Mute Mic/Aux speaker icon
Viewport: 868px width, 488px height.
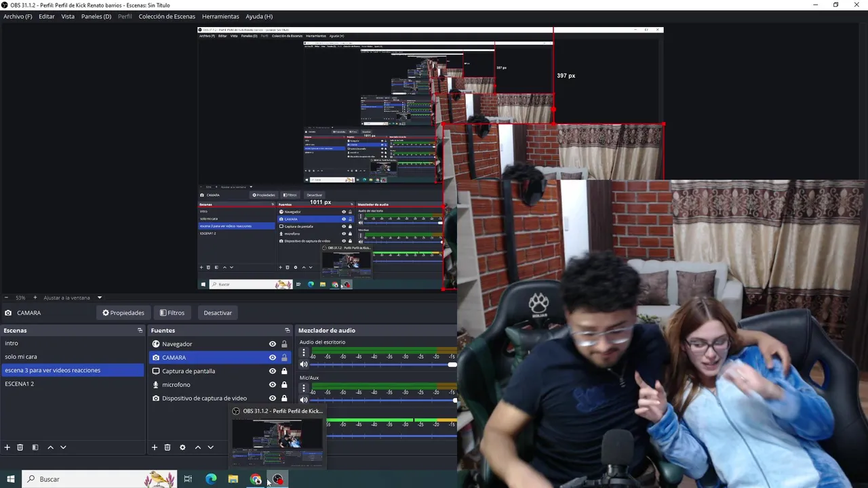[304, 400]
